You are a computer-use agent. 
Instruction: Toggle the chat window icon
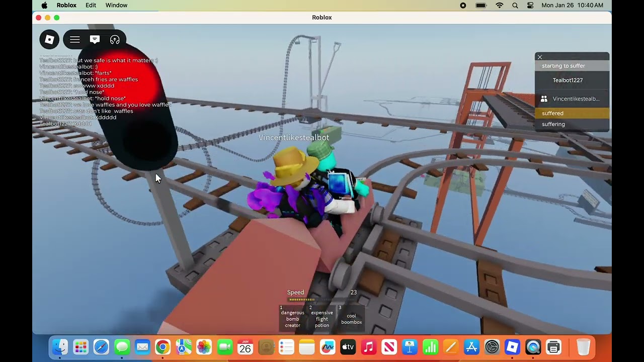pos(95,40)
